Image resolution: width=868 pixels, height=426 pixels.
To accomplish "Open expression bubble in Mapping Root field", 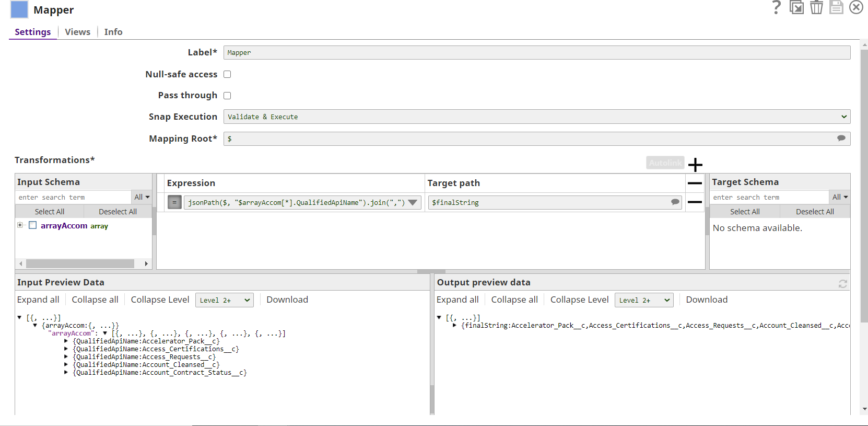I will click(x=841, y=139).
